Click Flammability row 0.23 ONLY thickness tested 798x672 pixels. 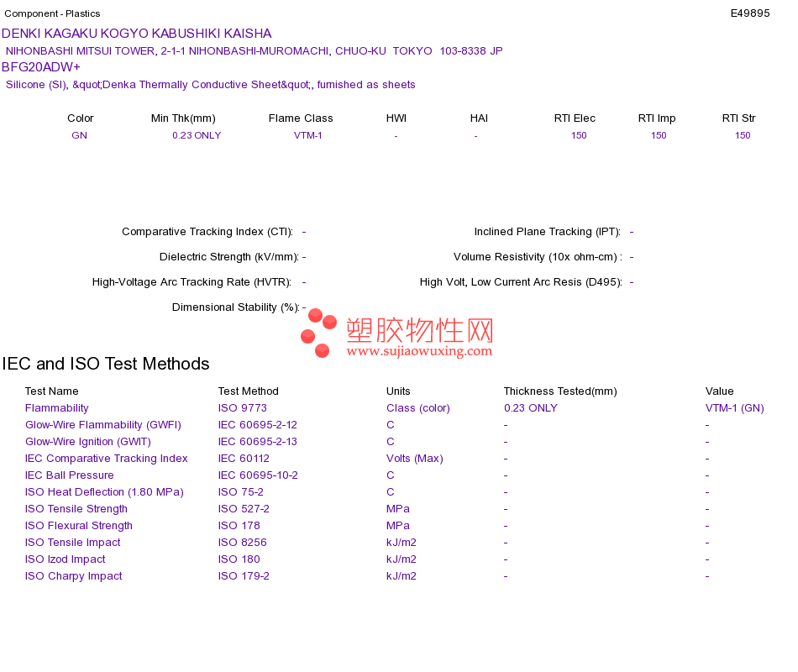[x=531, y=407]
